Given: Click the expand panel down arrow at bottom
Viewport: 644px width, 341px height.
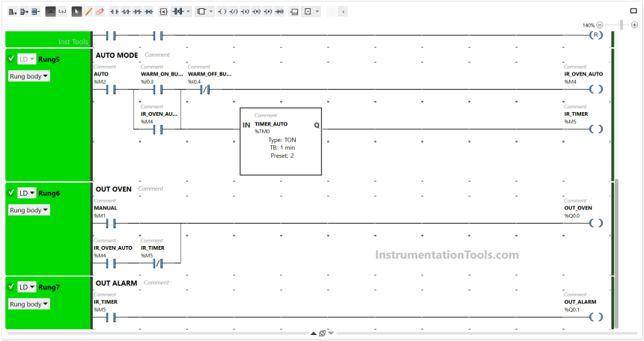Looking at the screenshot, I should 332,334.
